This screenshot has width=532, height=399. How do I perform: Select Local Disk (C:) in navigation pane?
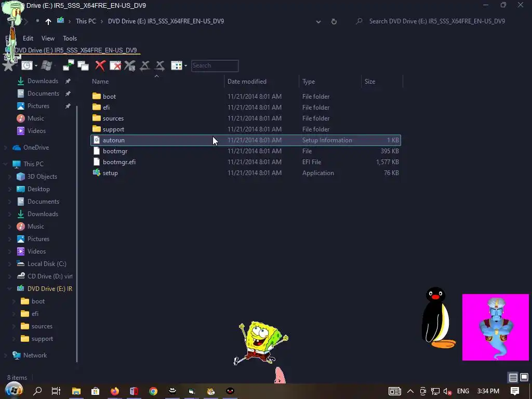pyautogui.click(x=47, y=263)
